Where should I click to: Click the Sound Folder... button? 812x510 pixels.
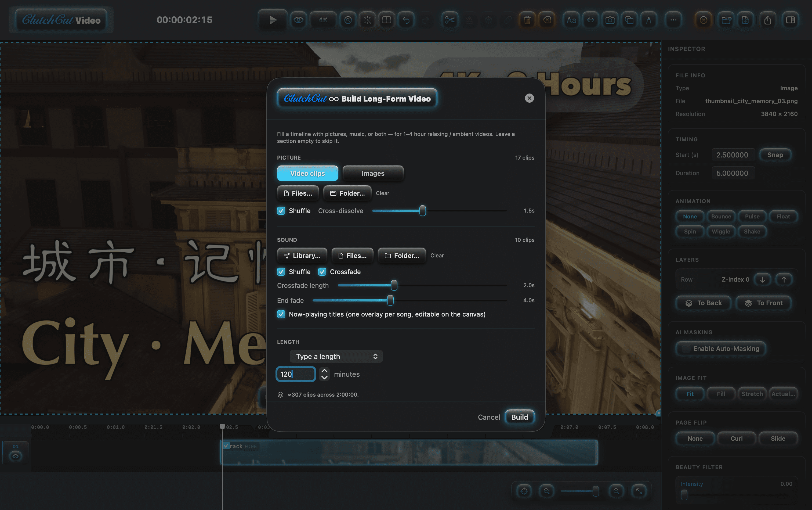402,256
